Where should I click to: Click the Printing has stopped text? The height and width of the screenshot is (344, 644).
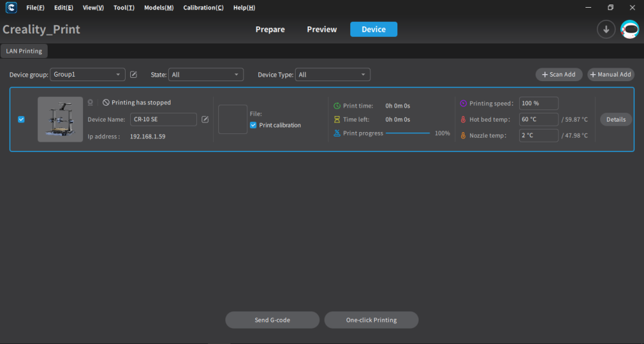pyautogui.click(x=141, y=102)
